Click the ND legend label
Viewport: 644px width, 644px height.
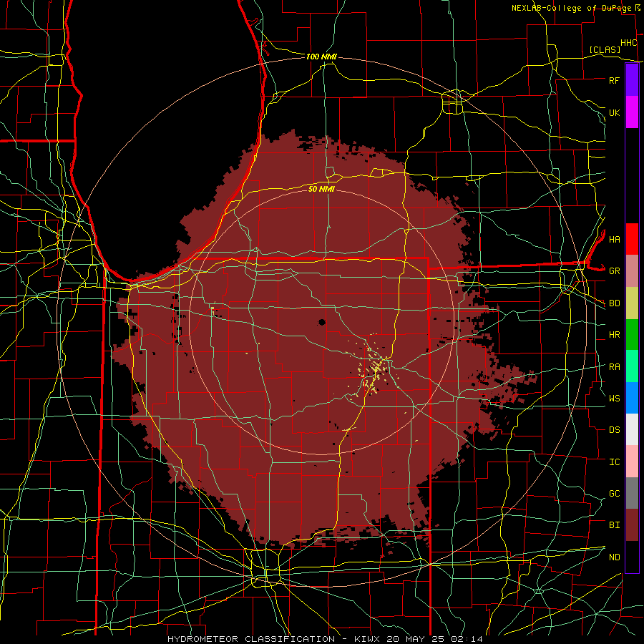[614, 557]
